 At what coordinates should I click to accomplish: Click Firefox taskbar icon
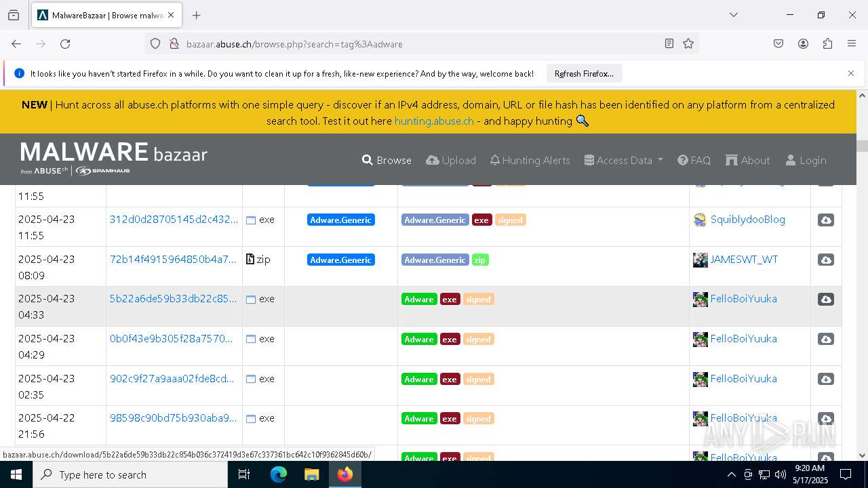[x=345, y=474]
